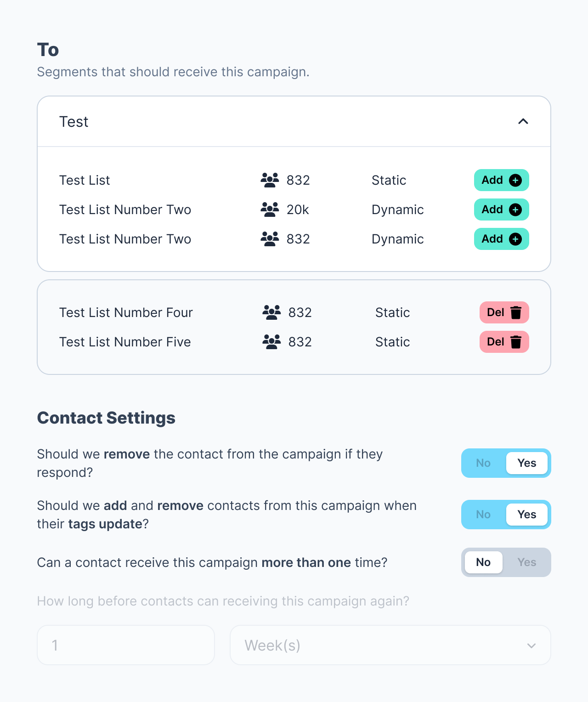Set tags update toggle to No
The image size is (588, 702).
(x=483, y=515)
